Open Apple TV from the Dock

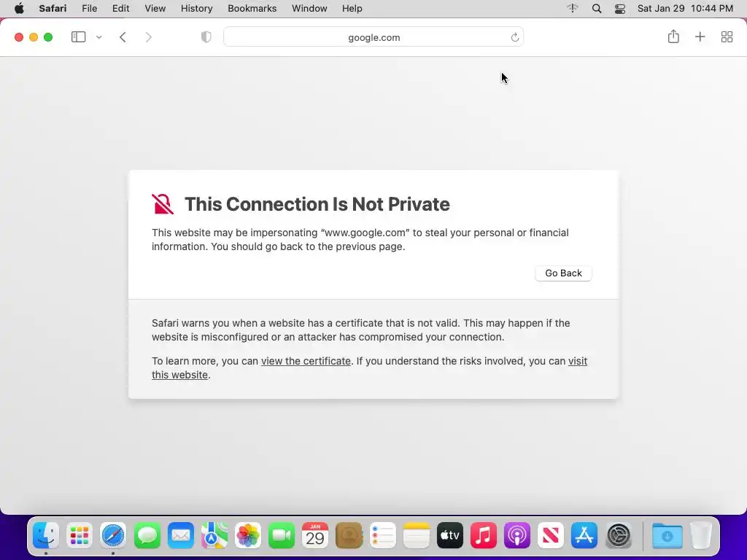click(x=449, y=535)
